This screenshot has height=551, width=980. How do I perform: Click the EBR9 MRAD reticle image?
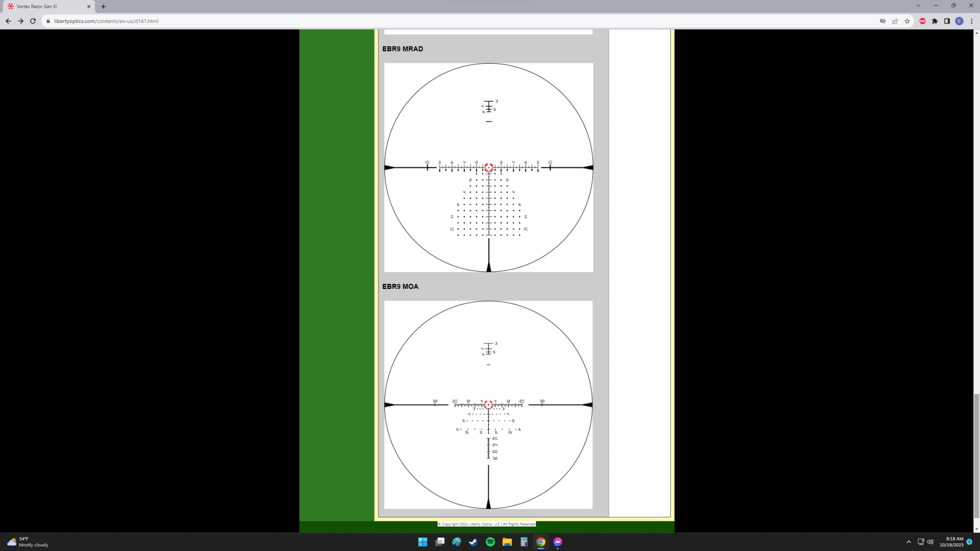[489, 167]
